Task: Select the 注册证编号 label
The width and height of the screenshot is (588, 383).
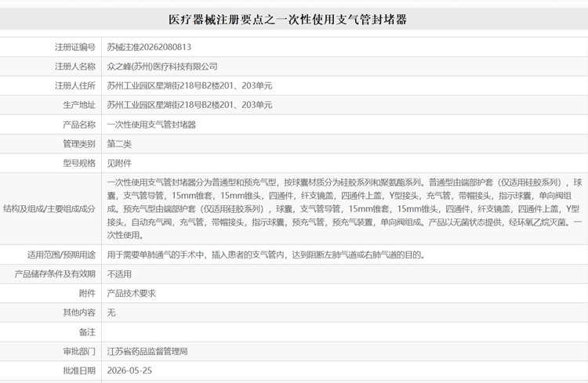Action: coord(75,47)
